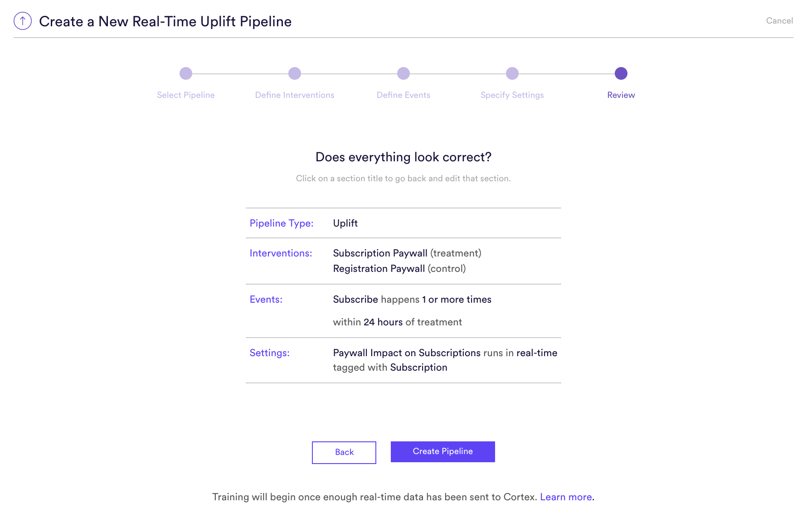Go to the Define Events step label
This screenshot has height=532, width=807.
click(x=403, y=95)
